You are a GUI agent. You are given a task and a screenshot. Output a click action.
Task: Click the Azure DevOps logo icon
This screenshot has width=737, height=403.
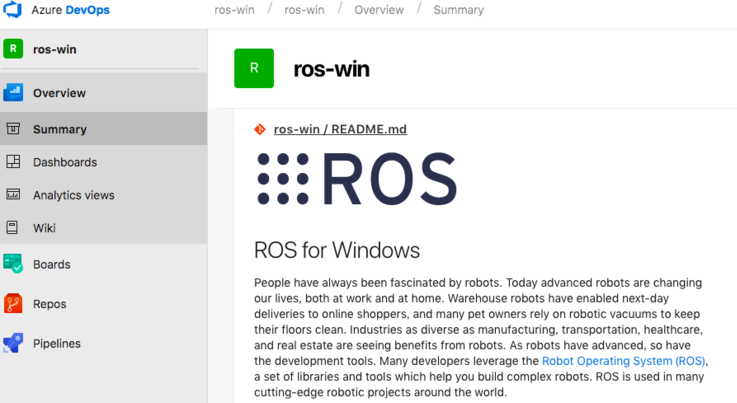coord(12,9)
